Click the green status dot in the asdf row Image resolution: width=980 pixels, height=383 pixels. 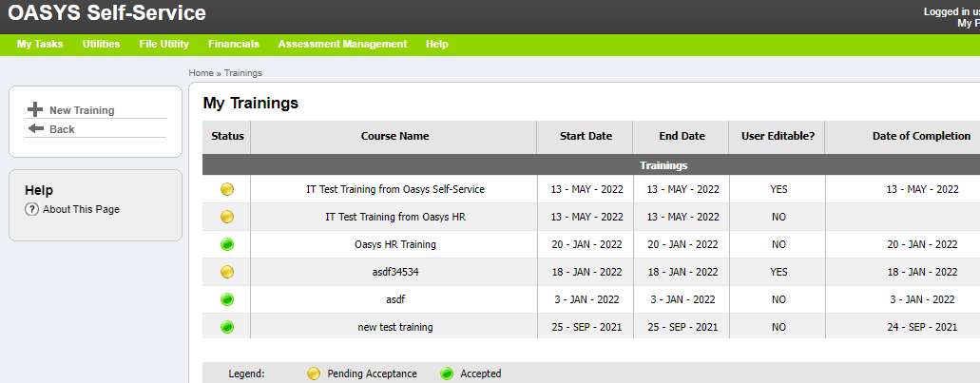point(227,299)
